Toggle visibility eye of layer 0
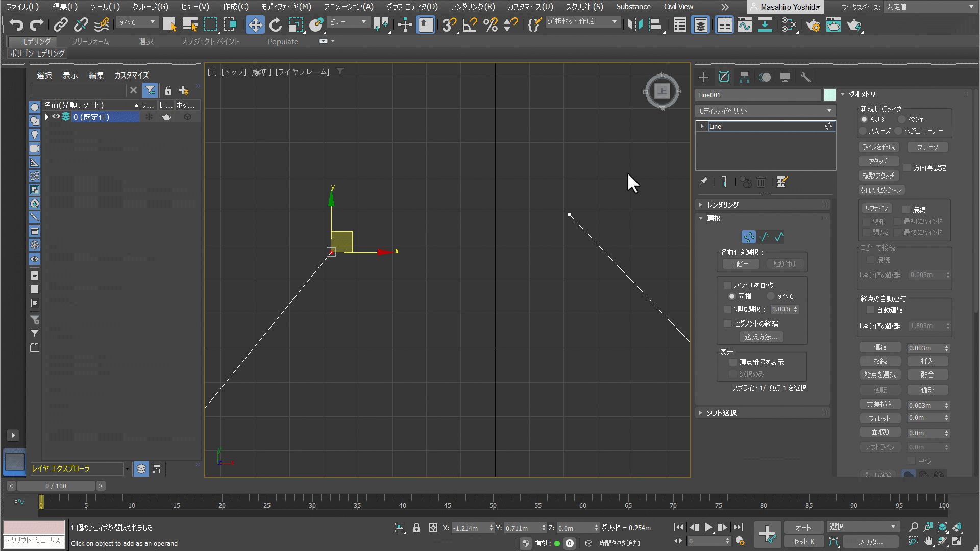980x551 pixels. (56, 117)
